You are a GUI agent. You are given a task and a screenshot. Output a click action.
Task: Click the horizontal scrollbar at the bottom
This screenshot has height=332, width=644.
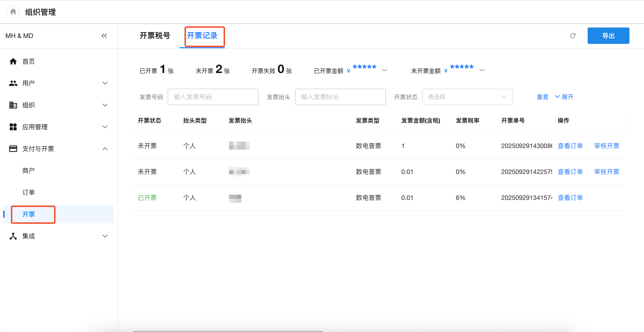[227, 331]
